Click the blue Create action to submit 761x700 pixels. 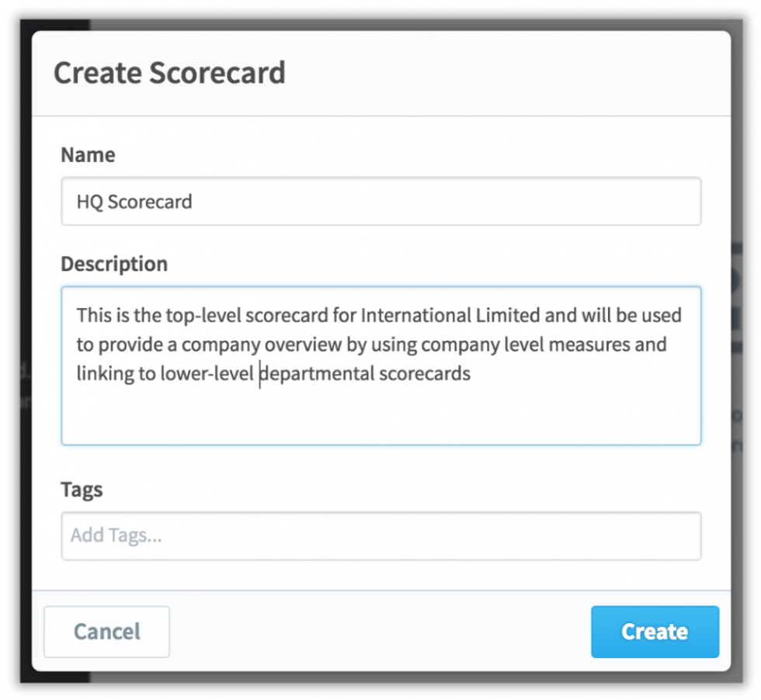coord(654,631)
